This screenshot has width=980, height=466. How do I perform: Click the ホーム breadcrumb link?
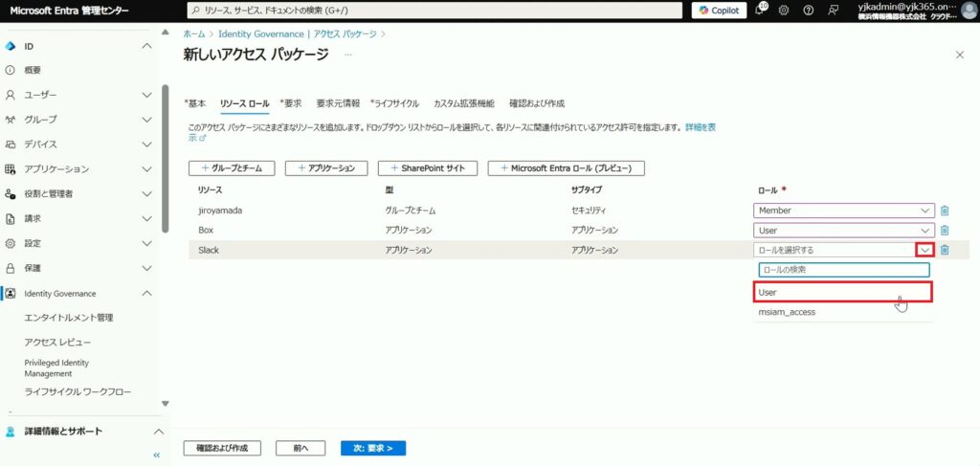pos(194,34)
